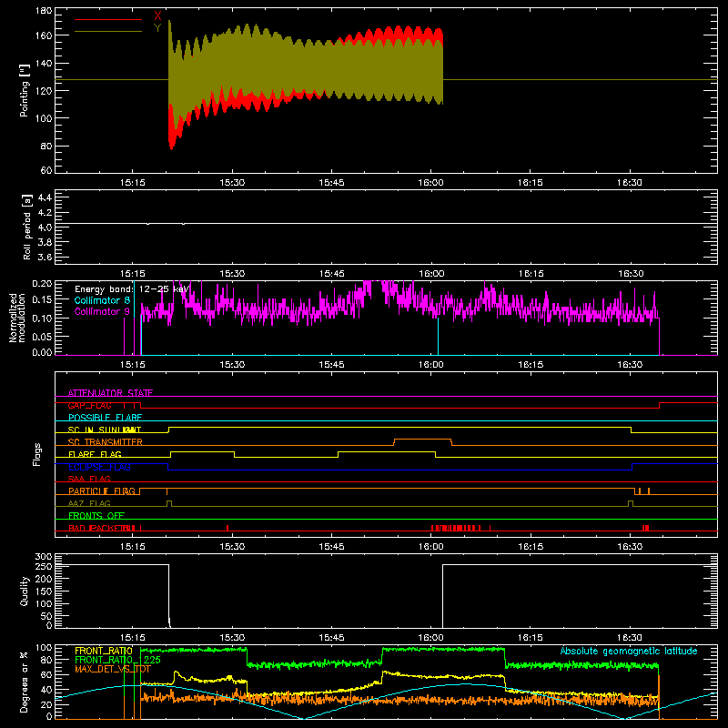Click the FLARE_FLAG label
Screen dimensions: 728x728
[95, 454]
